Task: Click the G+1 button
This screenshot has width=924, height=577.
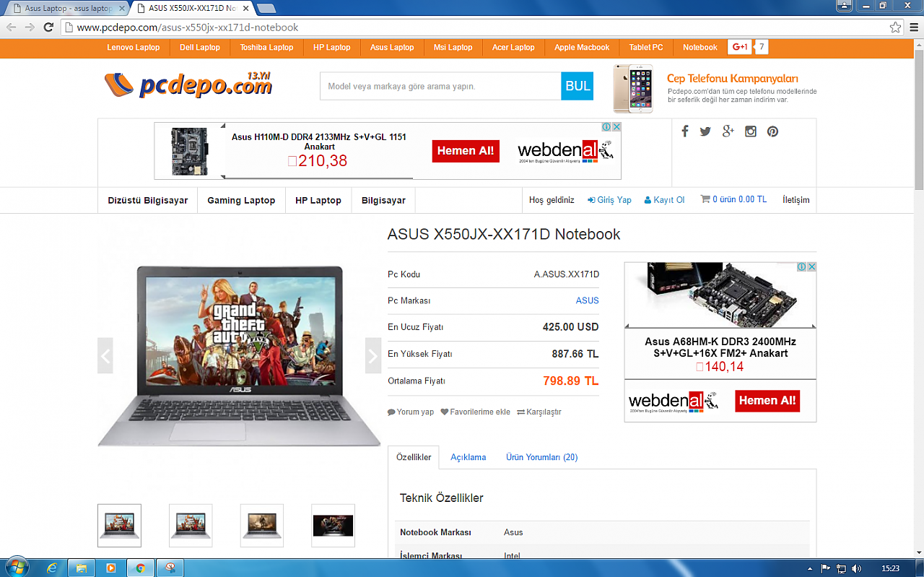Action: (x=739, y=47)
